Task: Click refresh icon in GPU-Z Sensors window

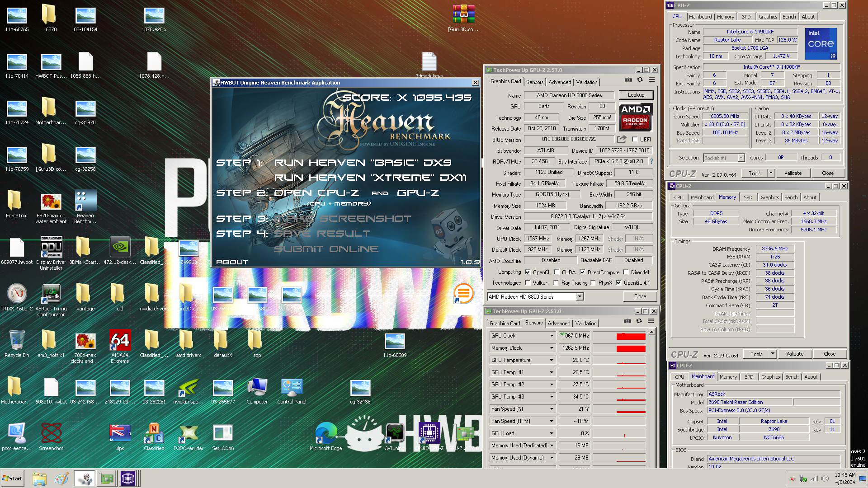Action: click(x=639, y=321)
